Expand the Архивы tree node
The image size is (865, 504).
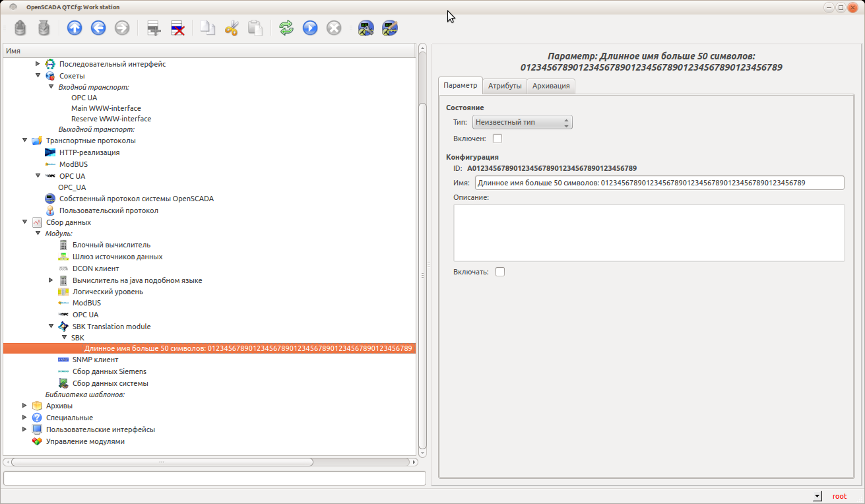[x=24, y=406]
